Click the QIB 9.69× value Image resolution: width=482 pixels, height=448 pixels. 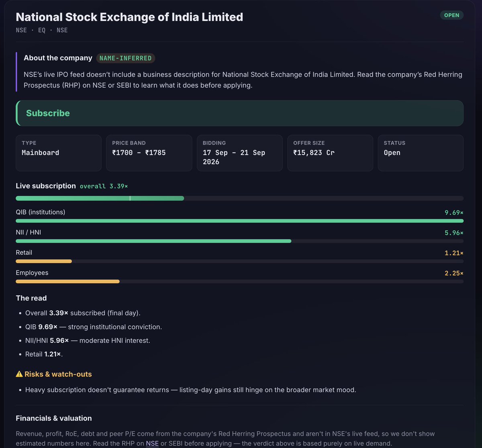(454, 213)
